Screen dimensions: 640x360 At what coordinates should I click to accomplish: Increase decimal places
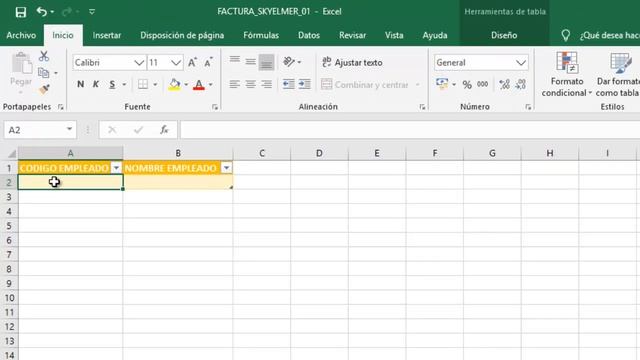pyautogui.click(x=504, y=84)
